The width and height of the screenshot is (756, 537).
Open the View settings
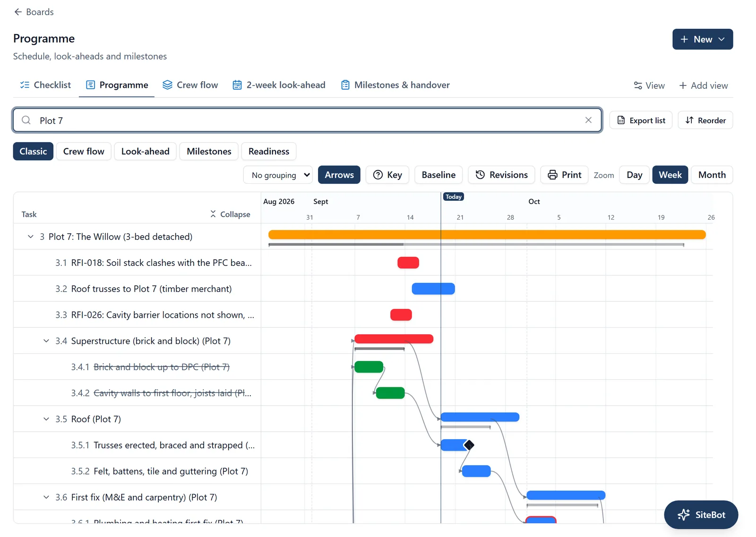[649, 85]
